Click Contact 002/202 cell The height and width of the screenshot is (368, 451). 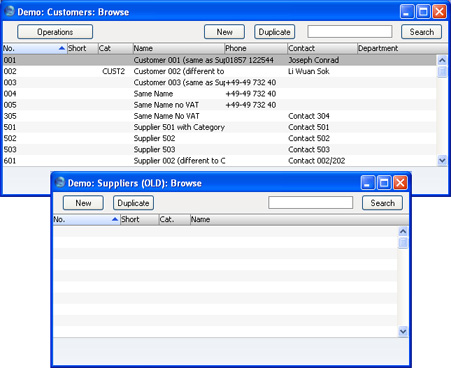point(317,161)
